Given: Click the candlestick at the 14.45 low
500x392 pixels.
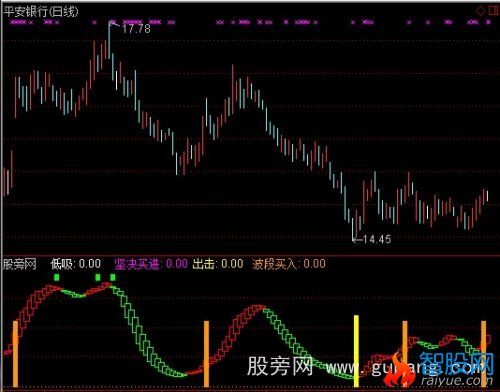Looking at the screenshot, I should [353, 228].
